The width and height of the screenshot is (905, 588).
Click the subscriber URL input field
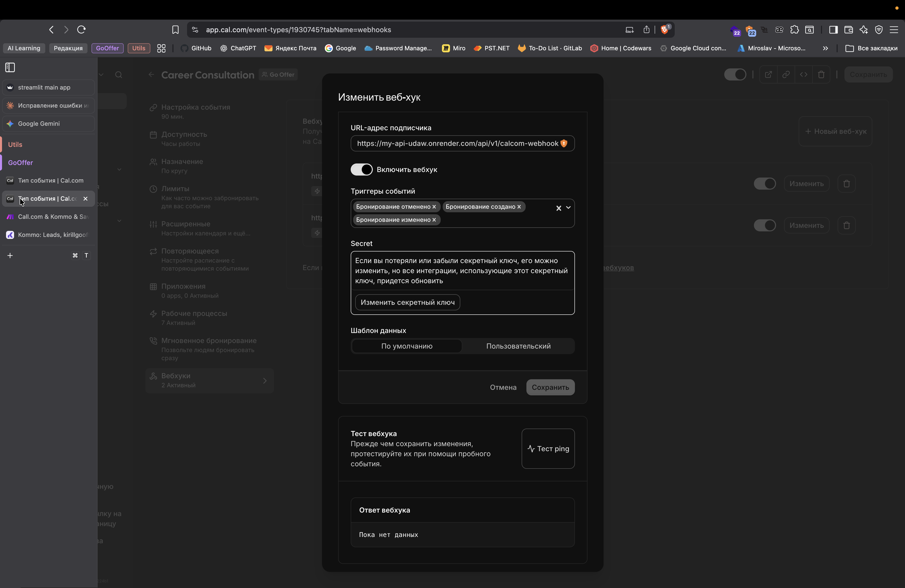(456, 143)
